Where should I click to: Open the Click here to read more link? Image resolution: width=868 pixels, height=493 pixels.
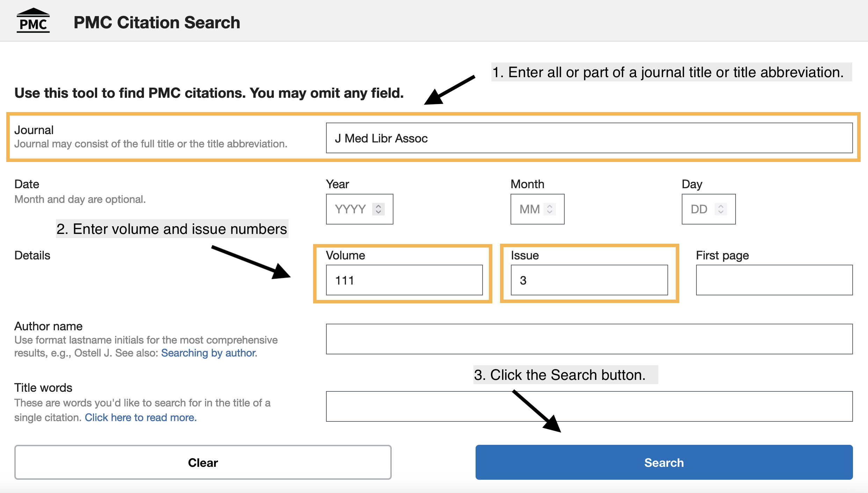click(x=140, y=418)
